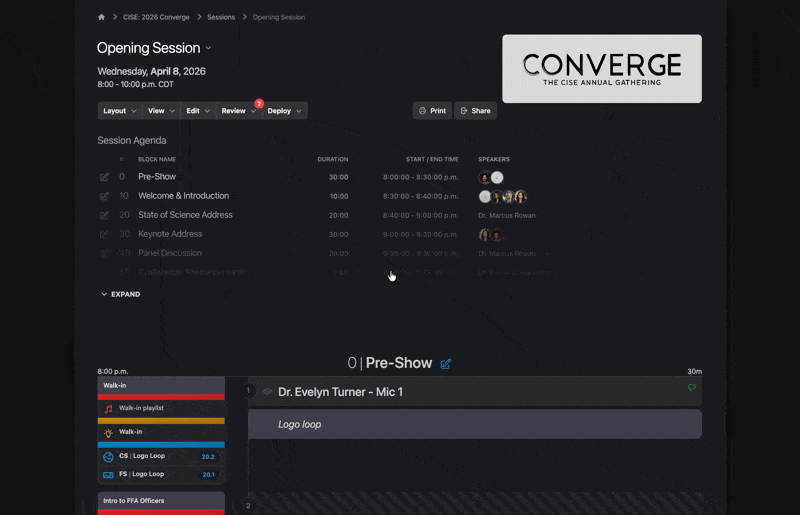Open the Opening Session title dropdown
This screenshot has width=800, height=515.
point(208,48)
